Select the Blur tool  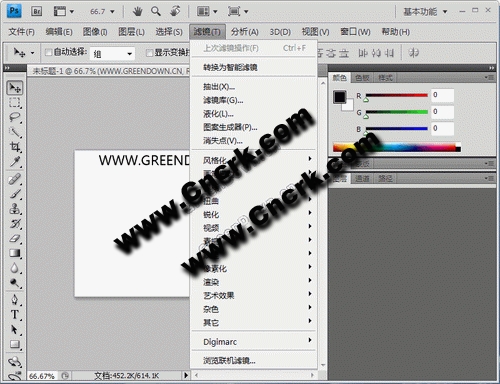click(15, 268)
